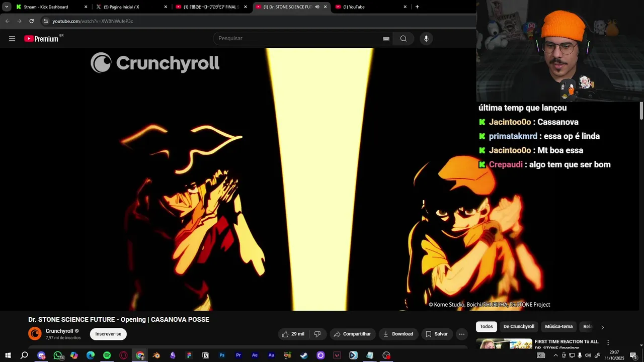Open Photoshop from the taskbar
644x362 pixels.
point(222,355)
